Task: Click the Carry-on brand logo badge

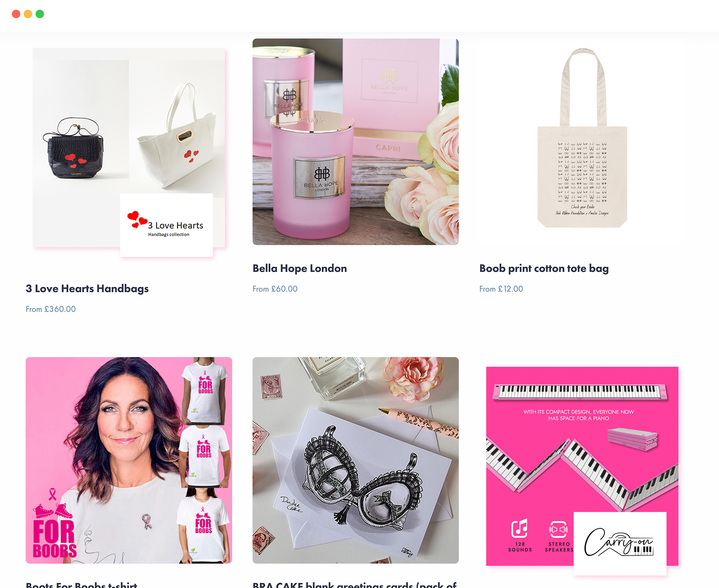Action: [620, 544]
